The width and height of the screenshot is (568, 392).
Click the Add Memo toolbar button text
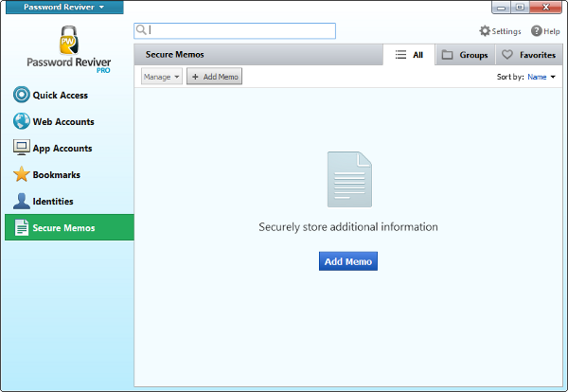(x=221, y=77)
